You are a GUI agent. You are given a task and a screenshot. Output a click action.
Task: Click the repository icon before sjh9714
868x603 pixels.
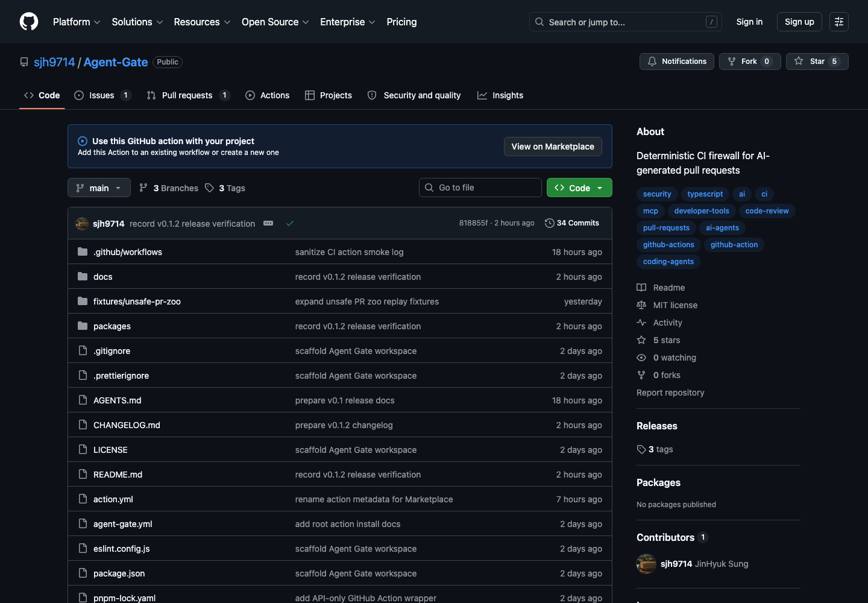(x=24, y=62)
